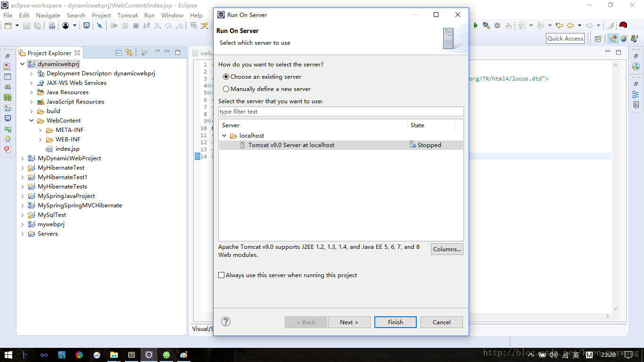Image resolution: width=644 pixels, height=362 pixels.
Task: Click Collapse All in Project Explorer
Action: tap(119, 52)
